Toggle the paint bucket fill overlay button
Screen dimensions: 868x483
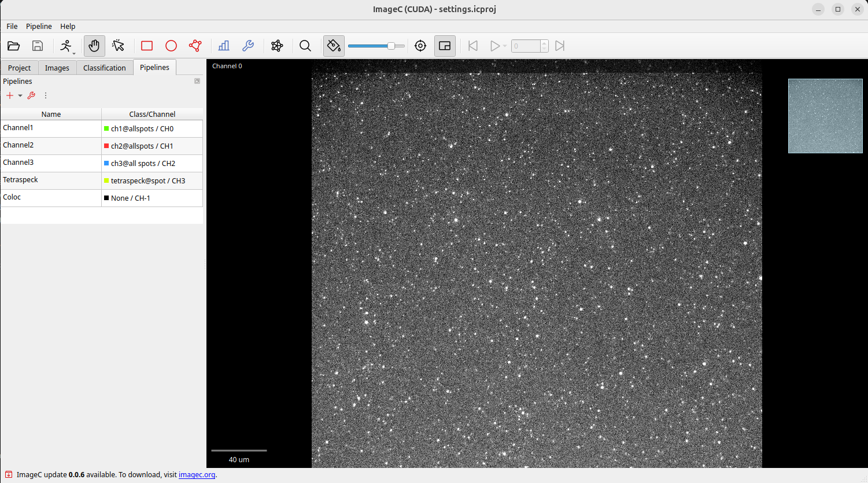[x=334, y=46]
